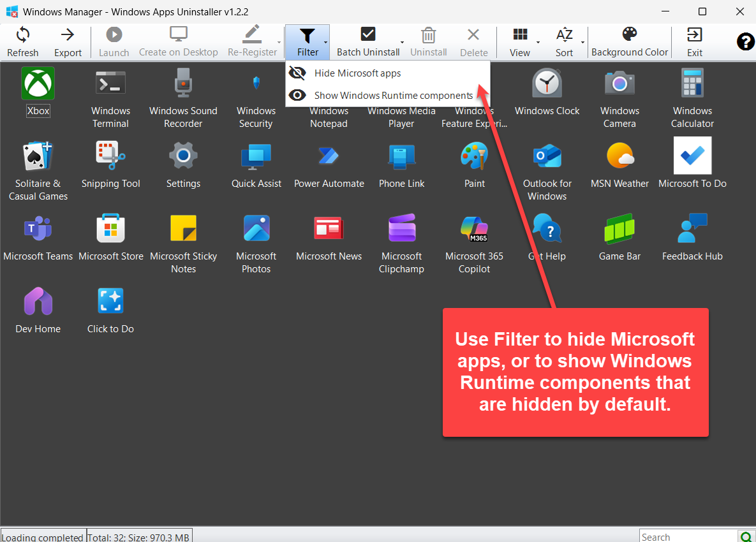Expand the View dropdown arrow
Image resolution: width=756 pixels, height=542 pixels.
[x=538, y=42]
